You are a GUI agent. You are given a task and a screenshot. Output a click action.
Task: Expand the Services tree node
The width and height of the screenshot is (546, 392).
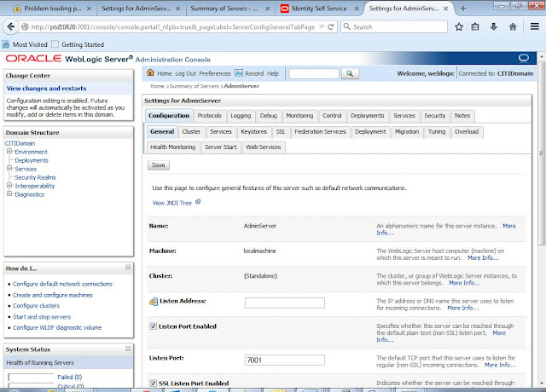(9, 169)
